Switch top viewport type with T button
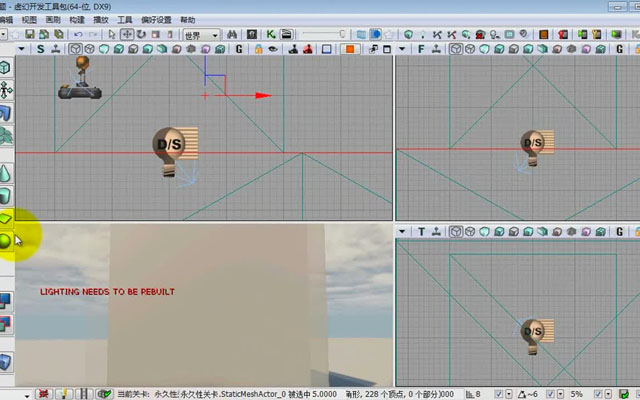 point(421,232)
